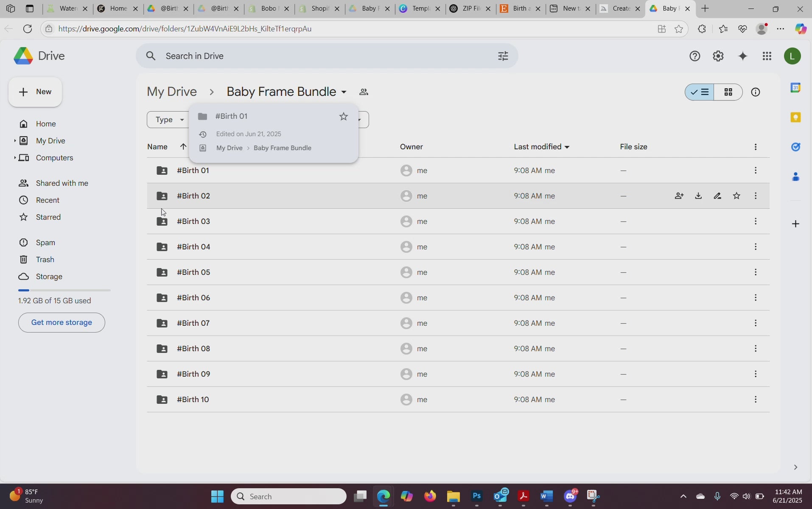Open Spam section
This screenshot has height=509, width=812.
[x=45, y=243]
